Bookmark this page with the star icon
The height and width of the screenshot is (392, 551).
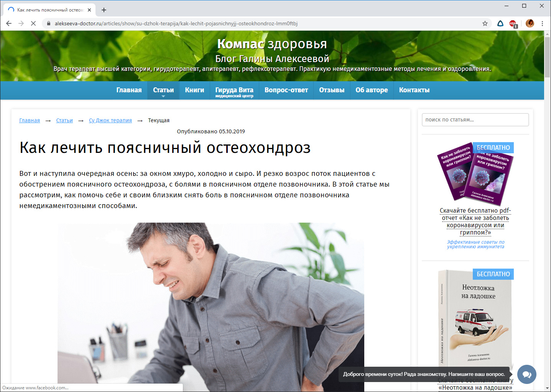click(485, 23)
